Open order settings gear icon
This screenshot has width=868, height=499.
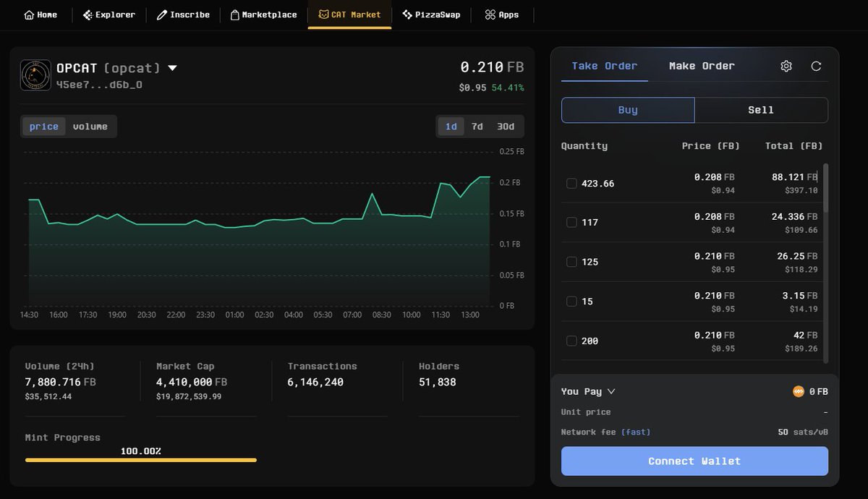point(786,66)
